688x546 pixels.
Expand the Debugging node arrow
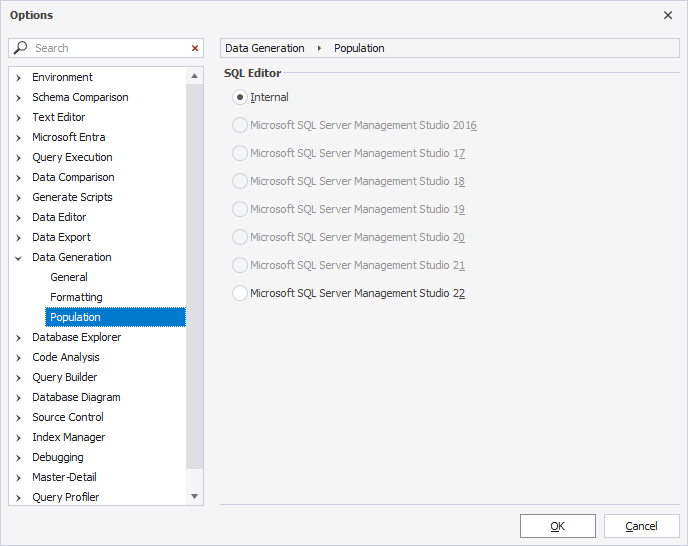(x=18, y=458)
